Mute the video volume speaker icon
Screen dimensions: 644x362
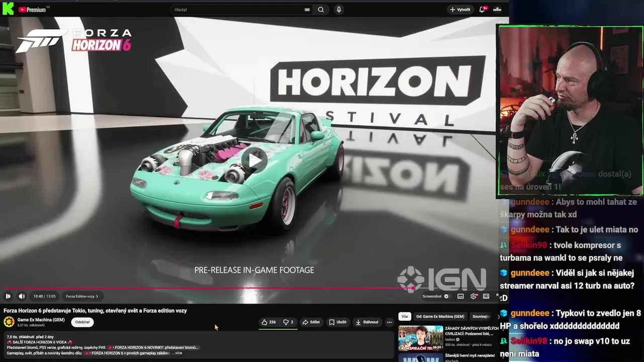click(x=22, y=296)
